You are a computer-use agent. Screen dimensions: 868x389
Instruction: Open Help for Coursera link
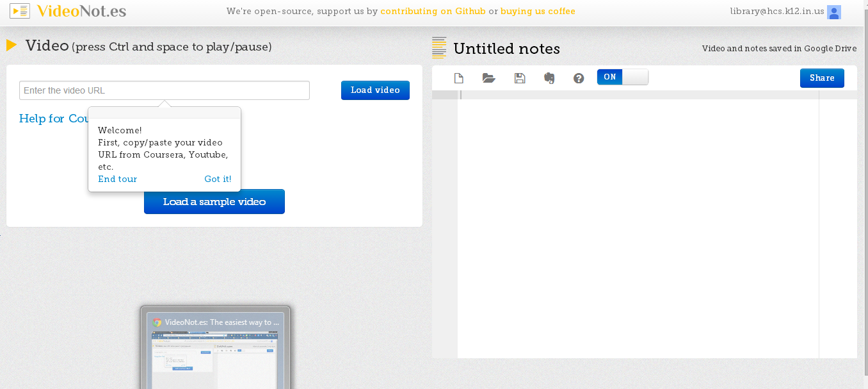(54, 119)
